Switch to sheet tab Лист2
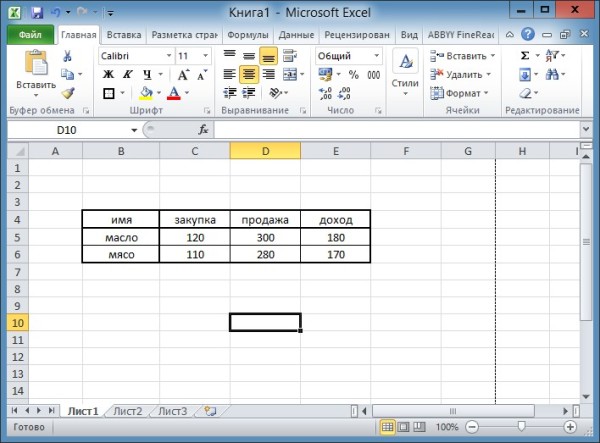Screen dimensions: 600x443 point(128,411)
